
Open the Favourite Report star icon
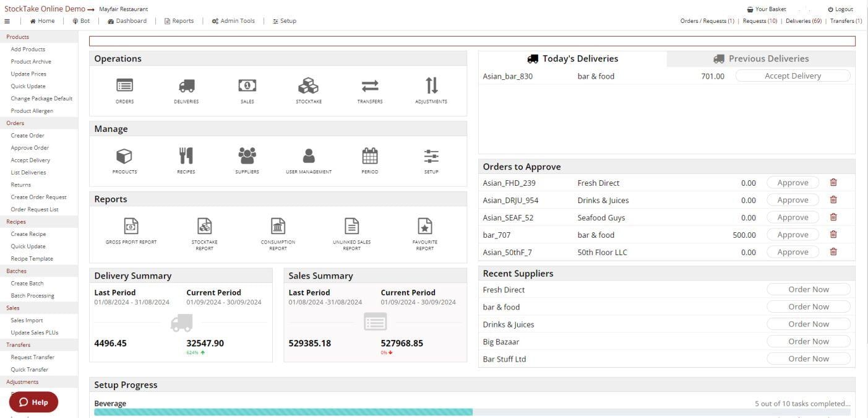pos(424,227)
